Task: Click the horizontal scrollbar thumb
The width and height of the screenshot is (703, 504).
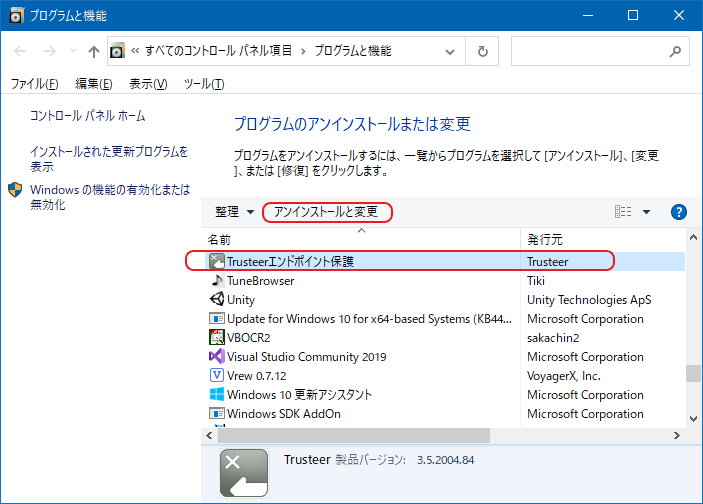Action: pos(354,435)
